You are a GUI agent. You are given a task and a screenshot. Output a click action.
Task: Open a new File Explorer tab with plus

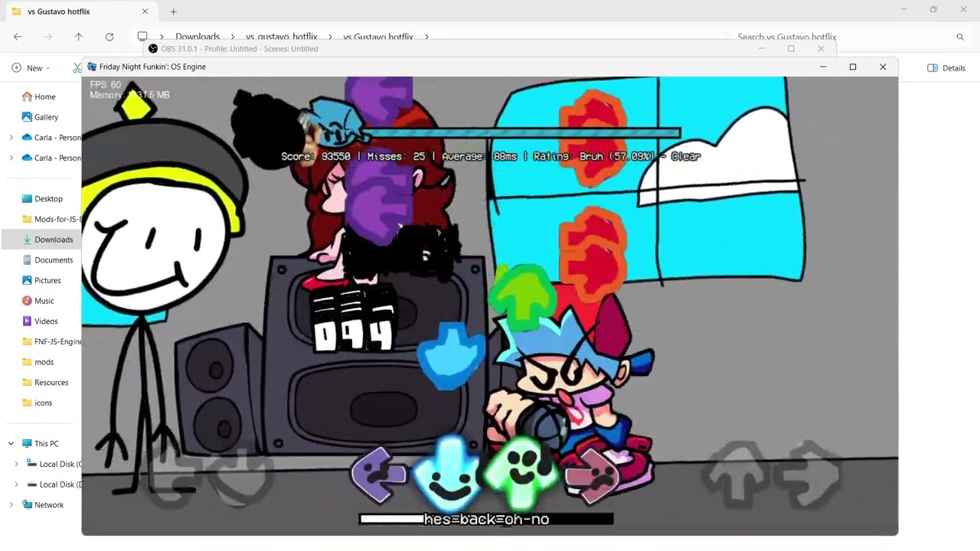pyautogui.click(x=174, y=11)
